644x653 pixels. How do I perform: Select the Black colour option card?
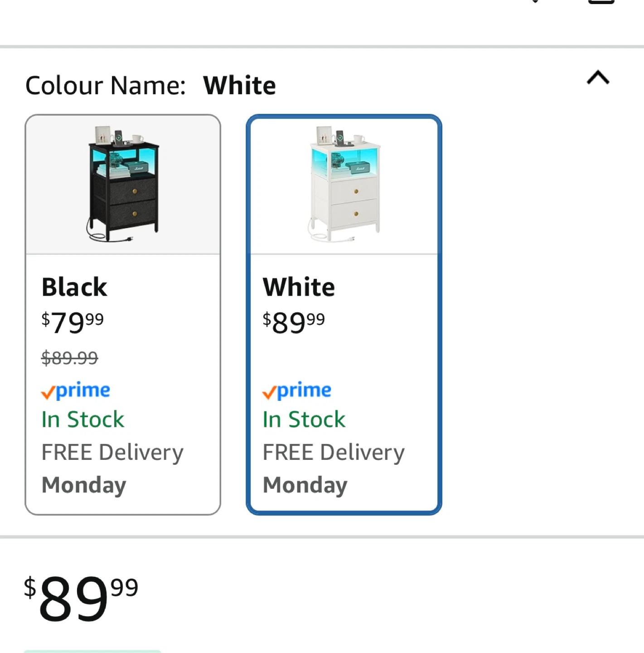click(123, 314)
